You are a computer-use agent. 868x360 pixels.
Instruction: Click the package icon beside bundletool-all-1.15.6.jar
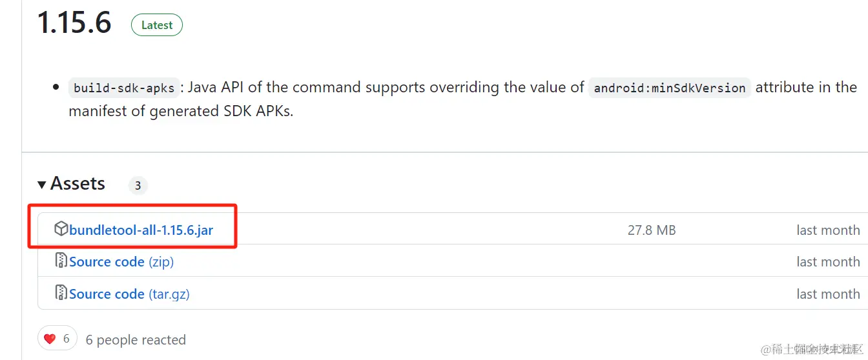point(61,229)
